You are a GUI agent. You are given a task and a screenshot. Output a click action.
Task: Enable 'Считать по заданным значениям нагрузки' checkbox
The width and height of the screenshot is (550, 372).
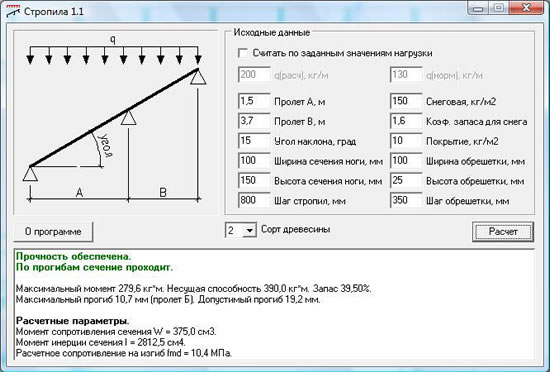pos(243,53)
